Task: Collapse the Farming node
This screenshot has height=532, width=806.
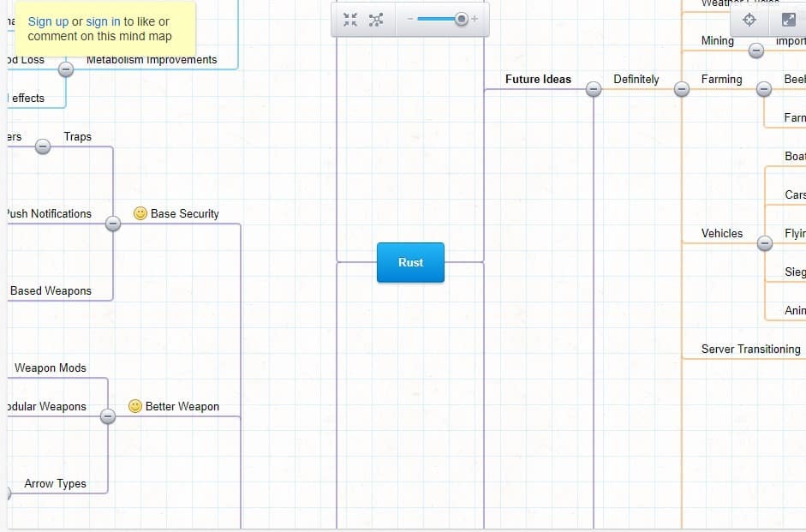Action: (764, 88)
